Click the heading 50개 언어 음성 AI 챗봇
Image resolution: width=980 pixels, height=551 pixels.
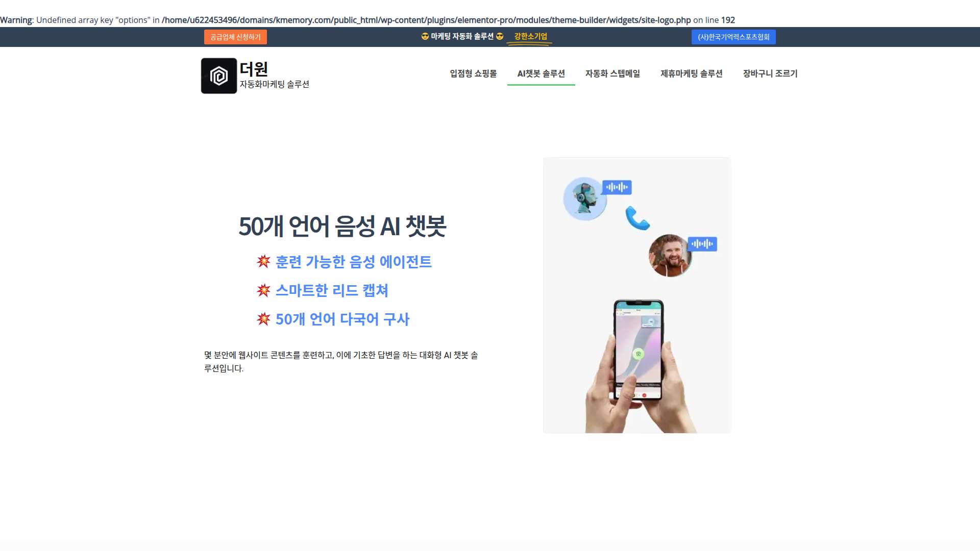click(342, 226)
